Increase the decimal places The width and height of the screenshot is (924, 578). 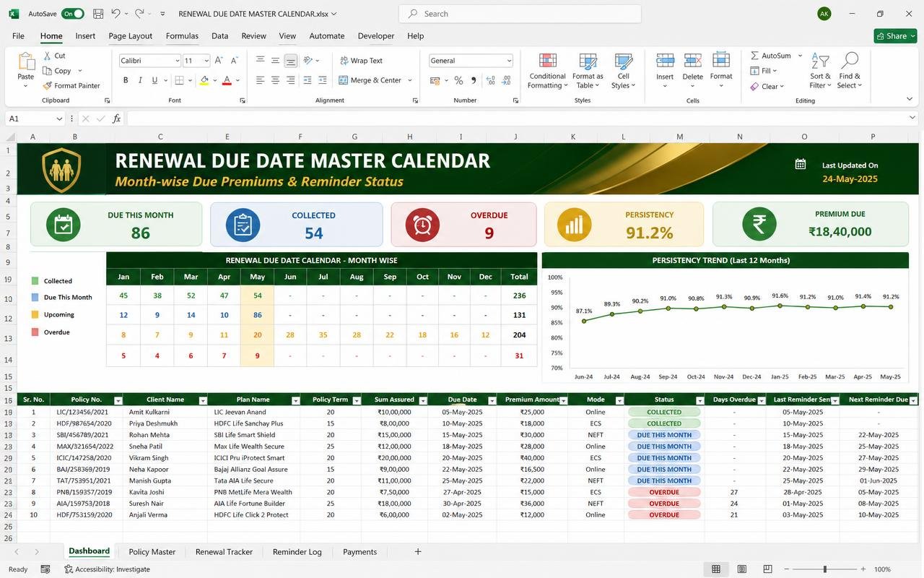coord(492,80)
